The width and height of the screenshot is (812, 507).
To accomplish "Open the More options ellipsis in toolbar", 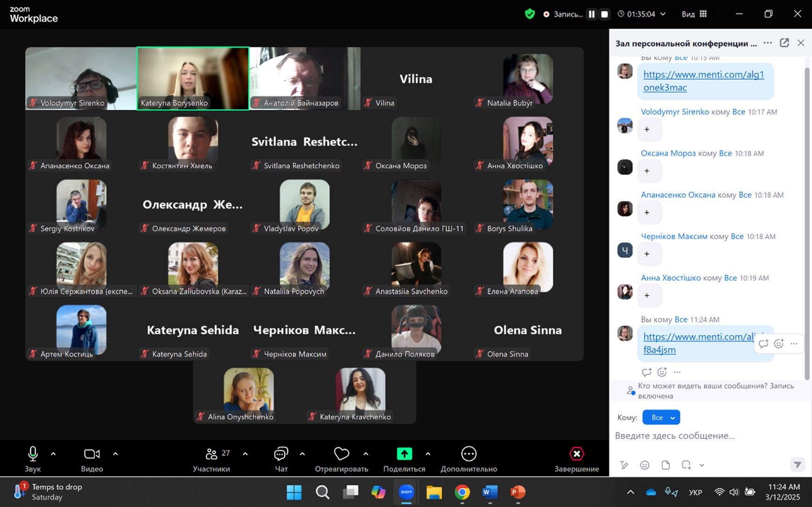I will pyautogui.click(x=468, y=454).
